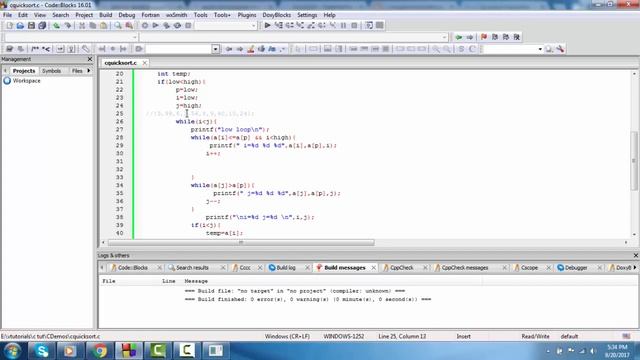Close the cquicksort.c editor tab
640x360 pixels.
point(144,63)
